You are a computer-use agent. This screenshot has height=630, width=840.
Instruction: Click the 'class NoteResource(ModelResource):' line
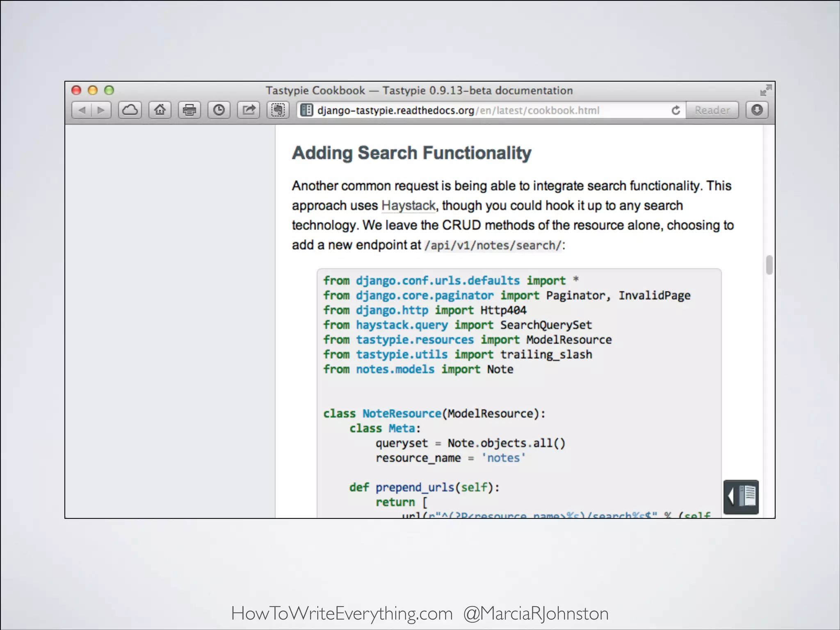435,413
